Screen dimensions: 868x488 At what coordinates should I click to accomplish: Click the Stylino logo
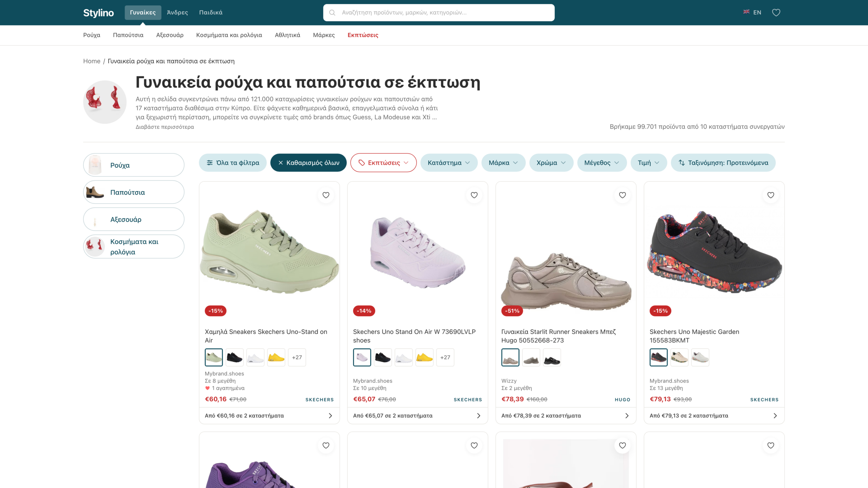pyautogui.click(x=98, y=13)
